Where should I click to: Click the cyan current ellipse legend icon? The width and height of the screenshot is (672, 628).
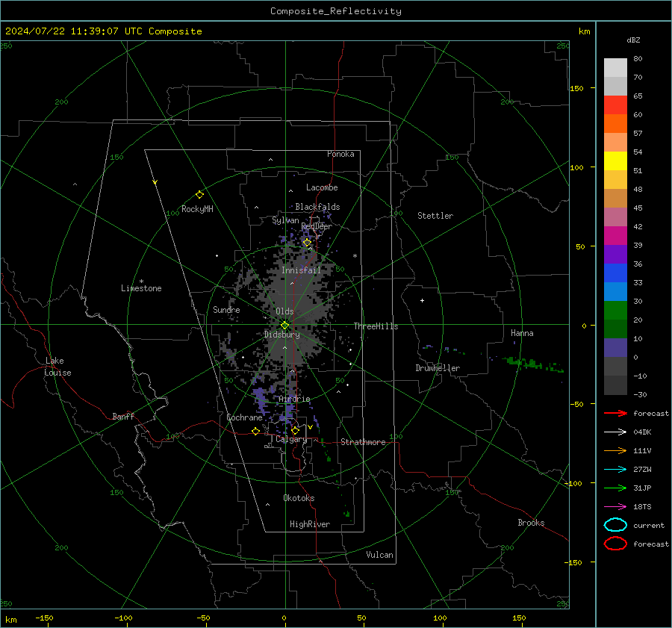(x=615, y=525)
